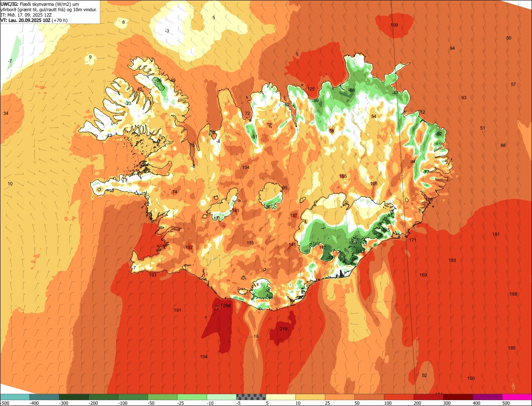Click the value 104 in north-central Iceland
Viewport: 532px width, 406px height.
(246, 167)
